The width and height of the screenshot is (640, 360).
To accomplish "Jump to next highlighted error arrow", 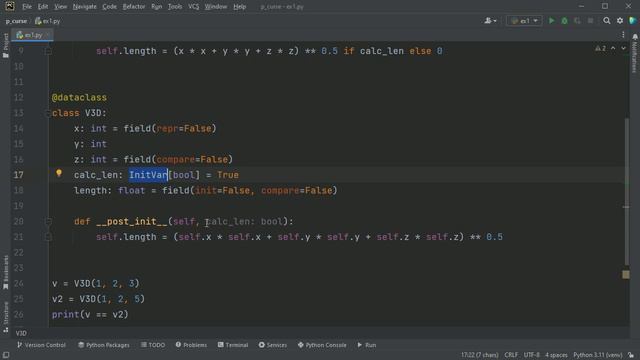I will (623, 49).
